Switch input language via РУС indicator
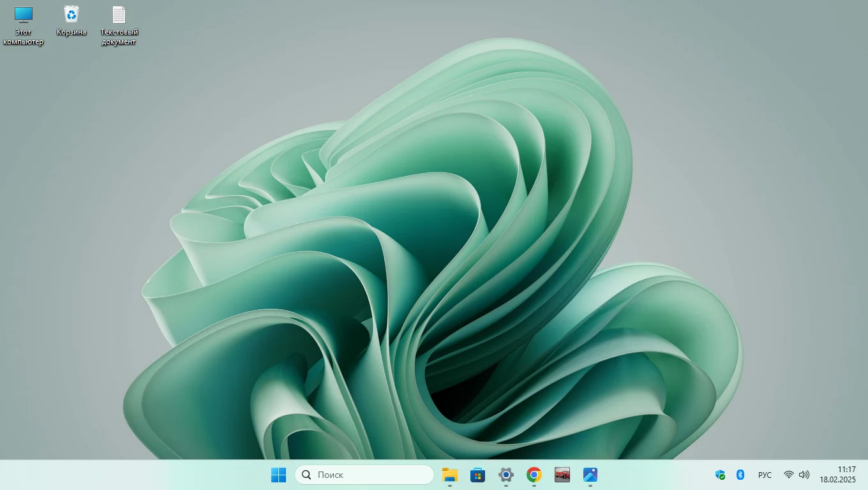868x490 pixels. coord(765,475)
